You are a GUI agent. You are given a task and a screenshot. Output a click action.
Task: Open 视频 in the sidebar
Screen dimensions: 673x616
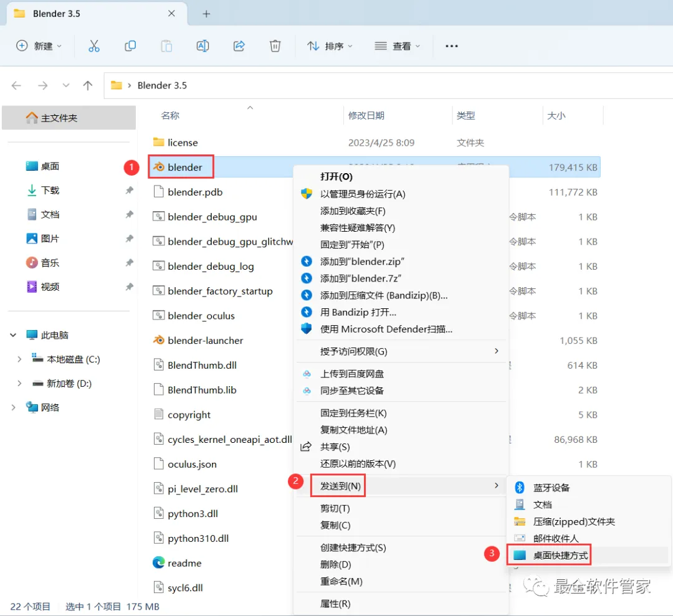(42, 287)
